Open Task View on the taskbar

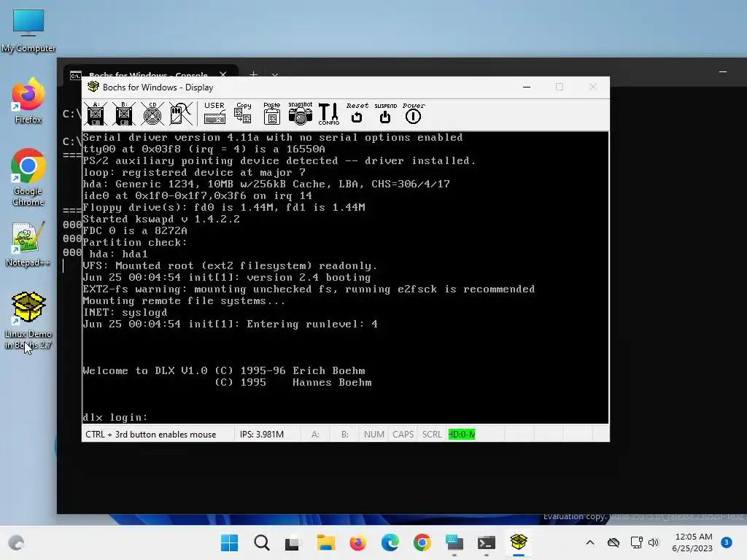pyautogui.click(x=293, y=542)
